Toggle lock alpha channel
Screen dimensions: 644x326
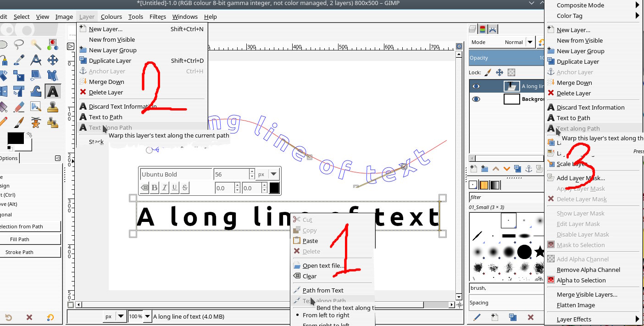(511, 72)
